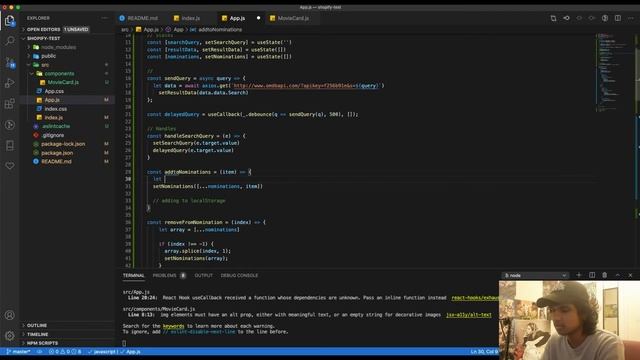Collapse the components folder

[59, 73]
